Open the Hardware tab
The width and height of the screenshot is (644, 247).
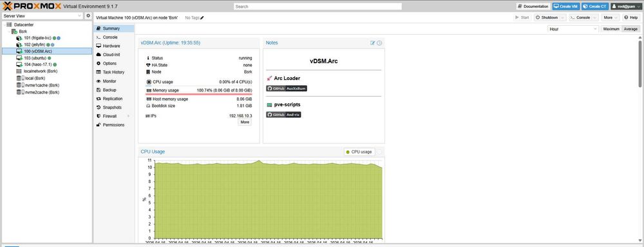[114, 46]
